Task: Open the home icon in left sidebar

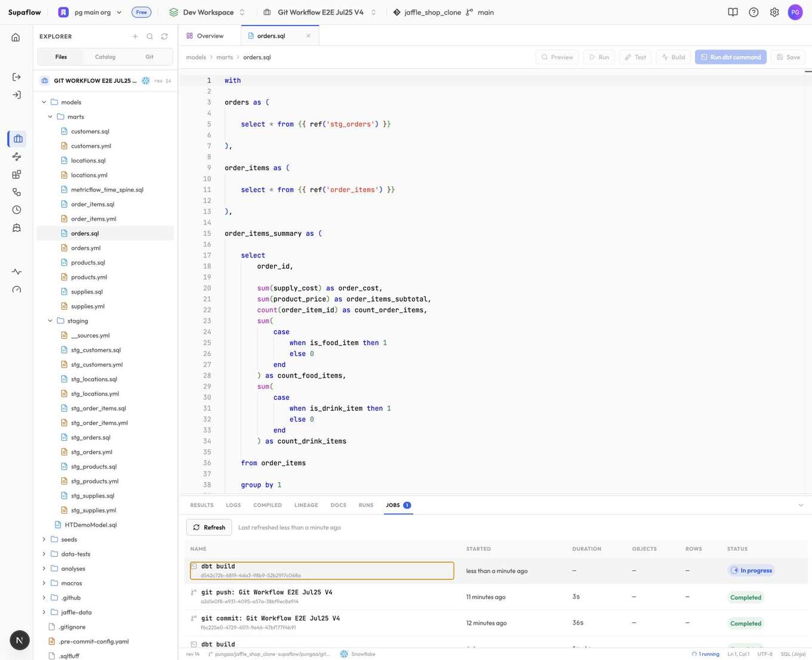Action: pos(16,37)
